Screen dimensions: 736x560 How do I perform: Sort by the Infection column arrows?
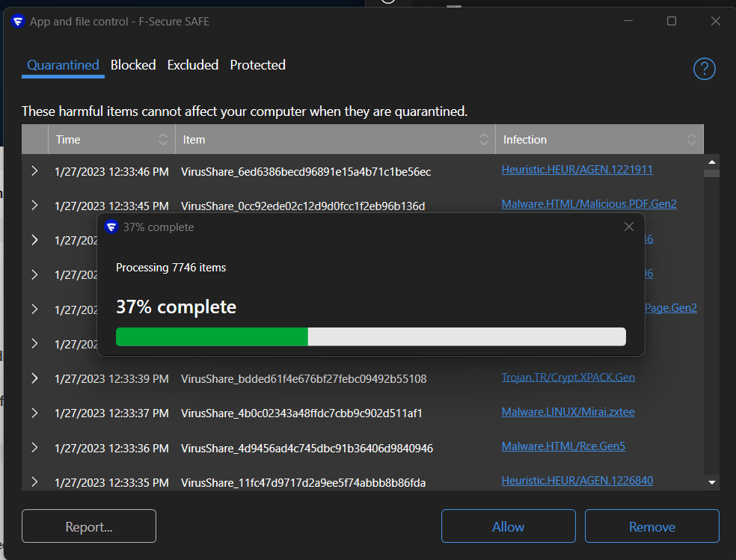[x=691, y=139]
